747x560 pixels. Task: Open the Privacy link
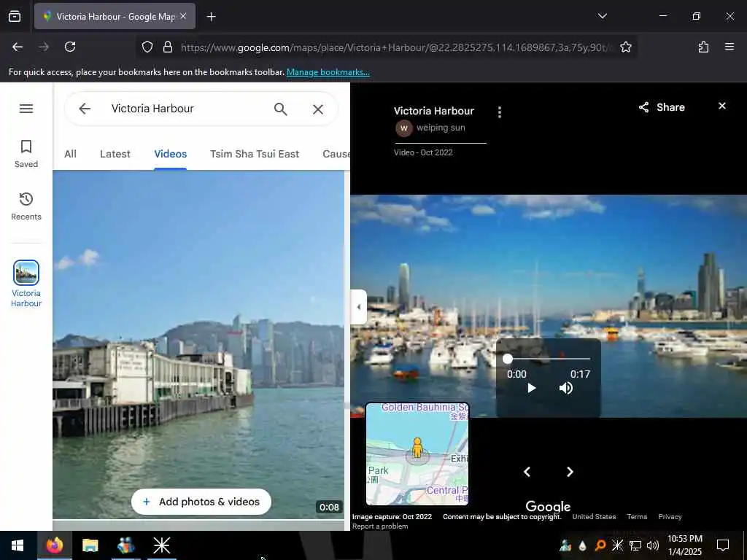670,517
